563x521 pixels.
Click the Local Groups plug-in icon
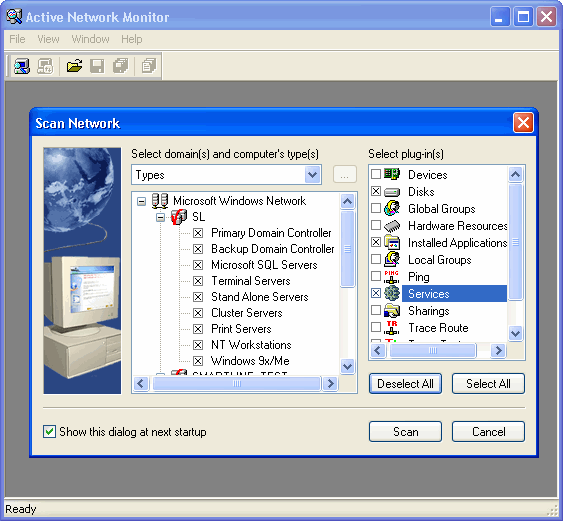click(x=392, y=259)
